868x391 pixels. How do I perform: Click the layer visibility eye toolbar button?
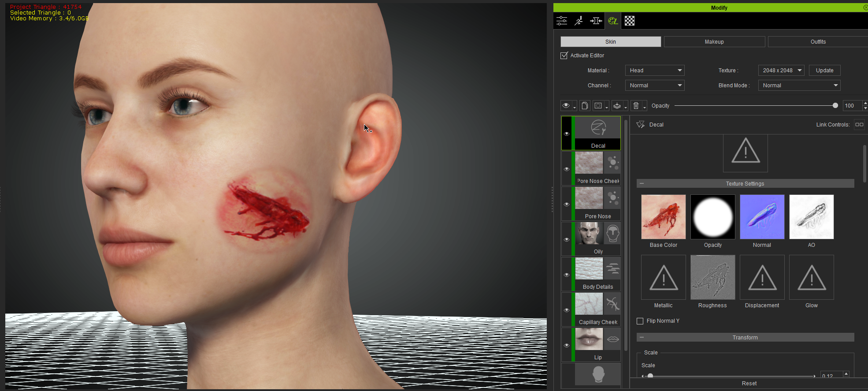coord(566,106)
